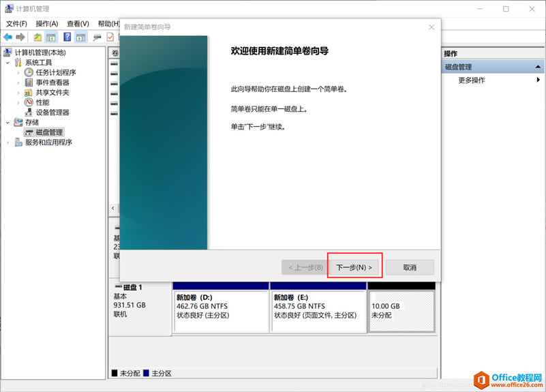Screen dimensions: 546x392
Task: Click the volume list left scroll arrow
Action: point(113,208)
